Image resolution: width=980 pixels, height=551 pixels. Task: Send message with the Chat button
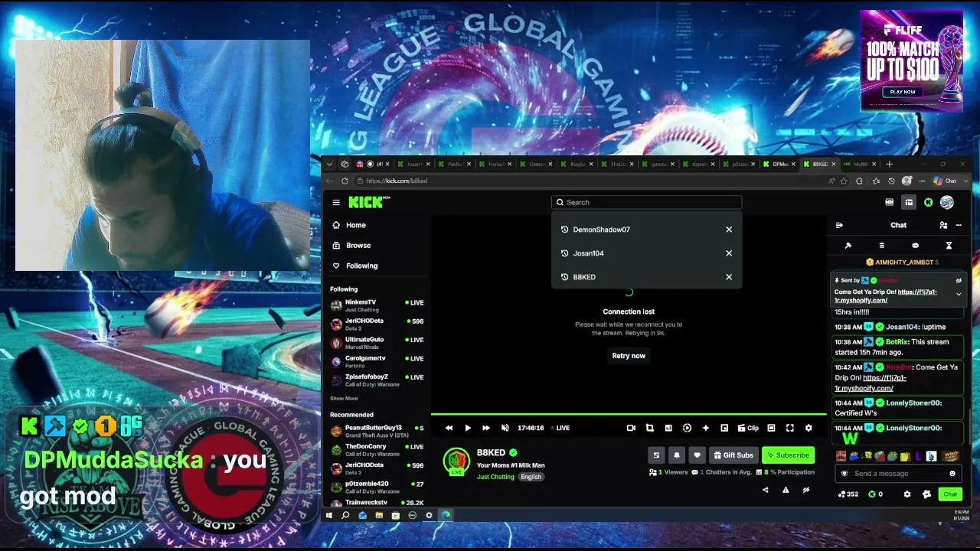(950, 494)
